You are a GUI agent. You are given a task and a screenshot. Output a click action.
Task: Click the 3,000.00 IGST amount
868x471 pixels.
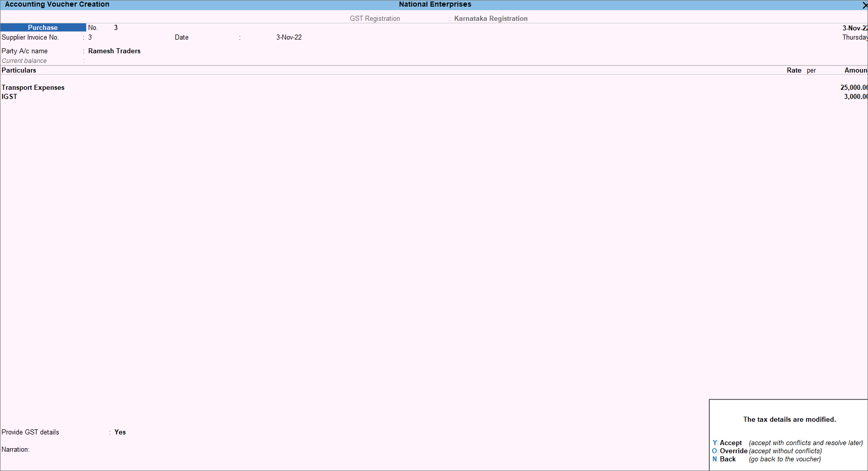[x=855, y=96]
